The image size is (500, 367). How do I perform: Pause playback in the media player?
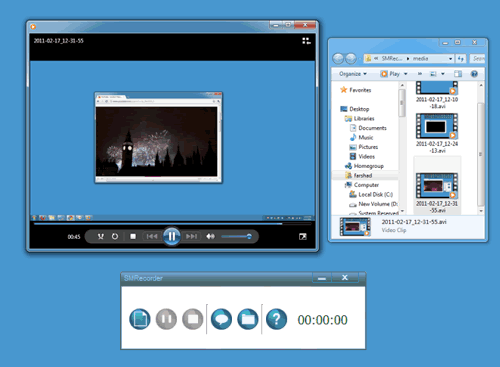(x=172, y=236)
